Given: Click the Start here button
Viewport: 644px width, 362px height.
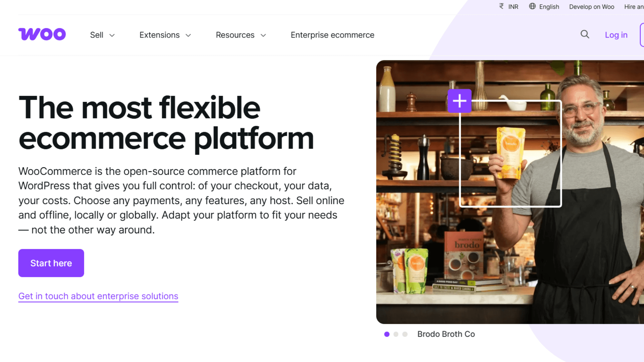Looking at the screenshot, I should (x=51, y=263).
